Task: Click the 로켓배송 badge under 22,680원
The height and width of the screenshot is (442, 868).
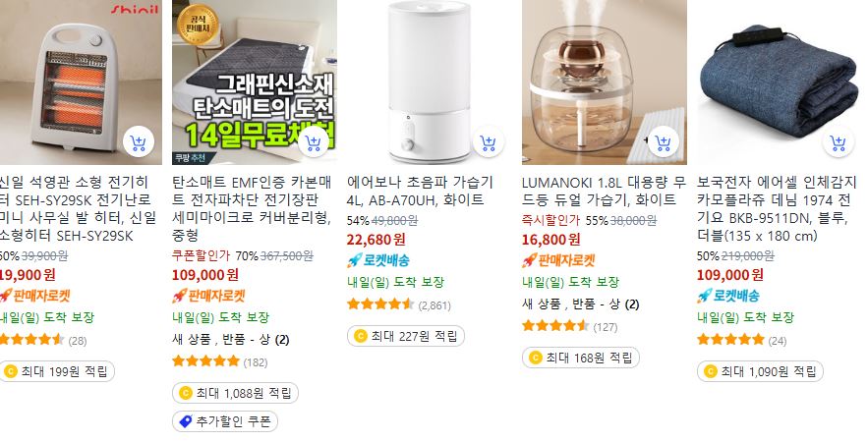Action: (378, 260)
